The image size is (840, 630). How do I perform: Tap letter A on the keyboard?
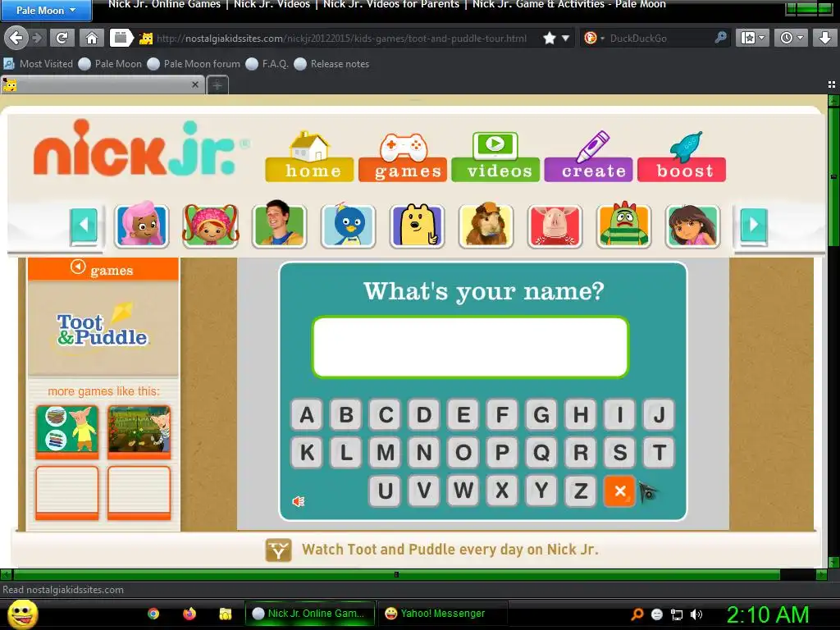[x=307, y=414]
